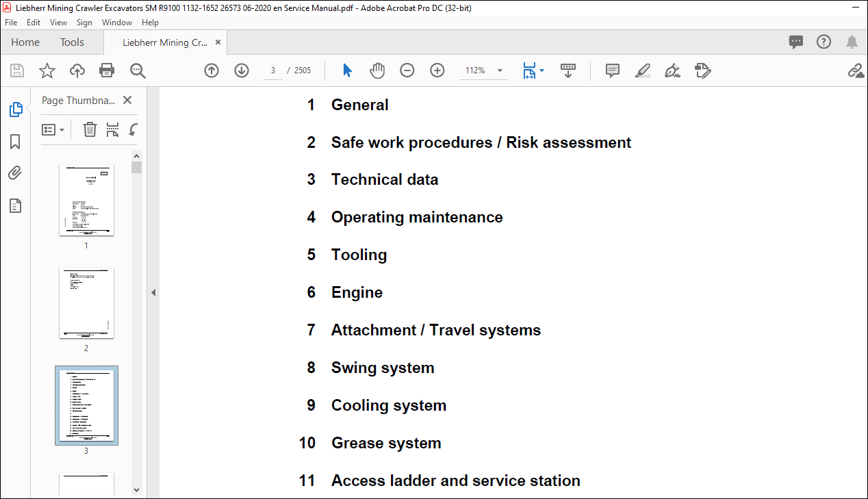This screenshot has height=499, width=868.
Task: Zoom out with minus button
Action: [x=407, y=71]
